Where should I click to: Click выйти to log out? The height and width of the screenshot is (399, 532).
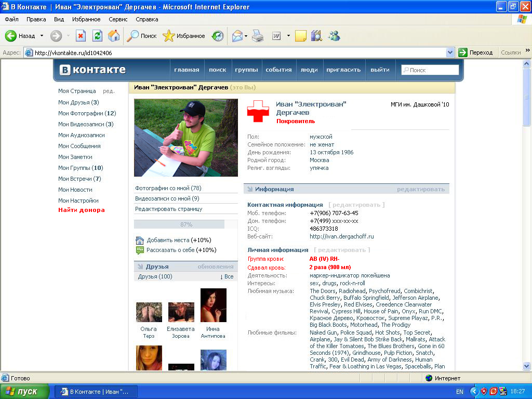click(x=380, y=70)
